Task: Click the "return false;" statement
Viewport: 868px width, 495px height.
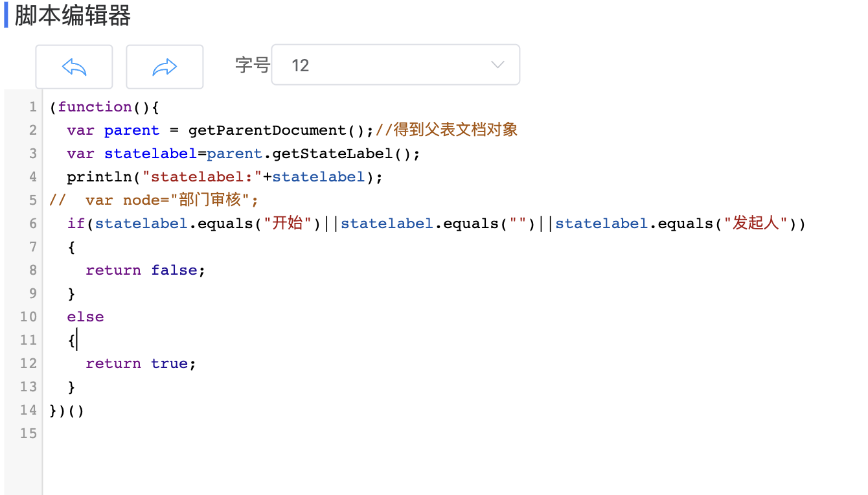Action: [x=146, y=270]
